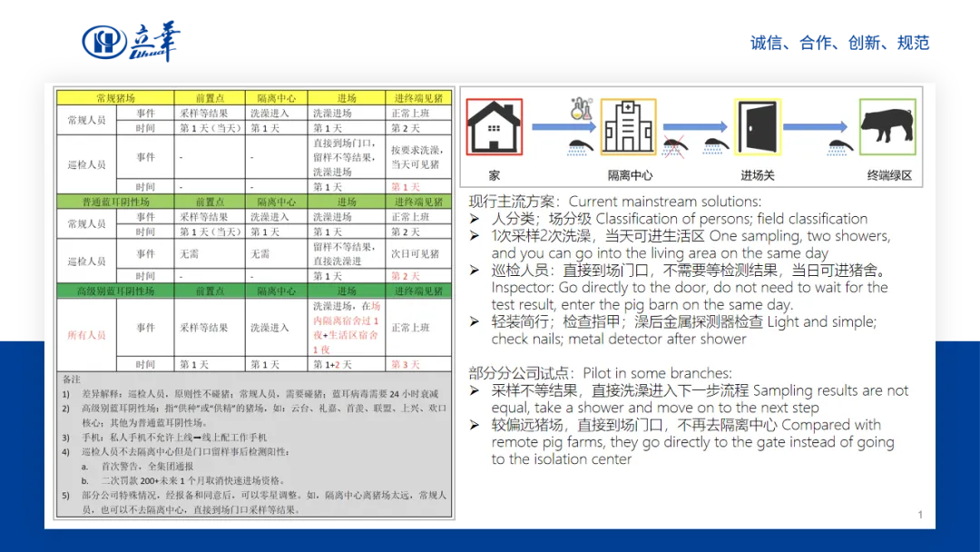
Task: Click the slide page number 1
Action: click(919, 515)
